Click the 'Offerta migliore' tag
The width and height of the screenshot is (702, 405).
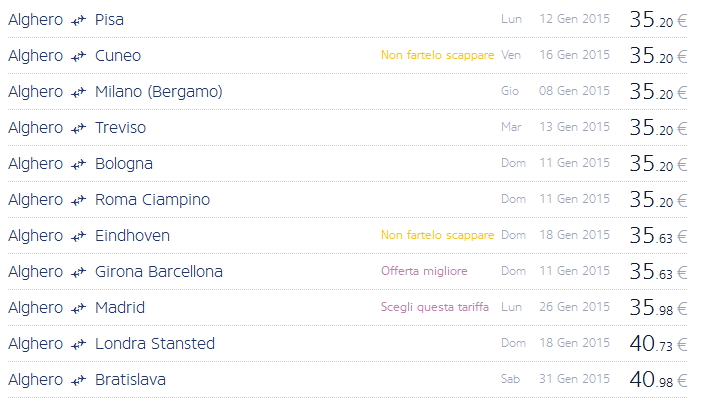424,272
